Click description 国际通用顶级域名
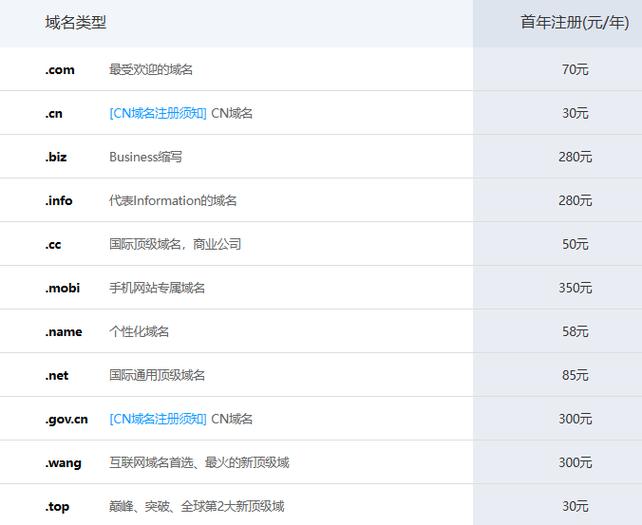The width and height of the screenshot is (642, 525). click(x=157, y=375)
